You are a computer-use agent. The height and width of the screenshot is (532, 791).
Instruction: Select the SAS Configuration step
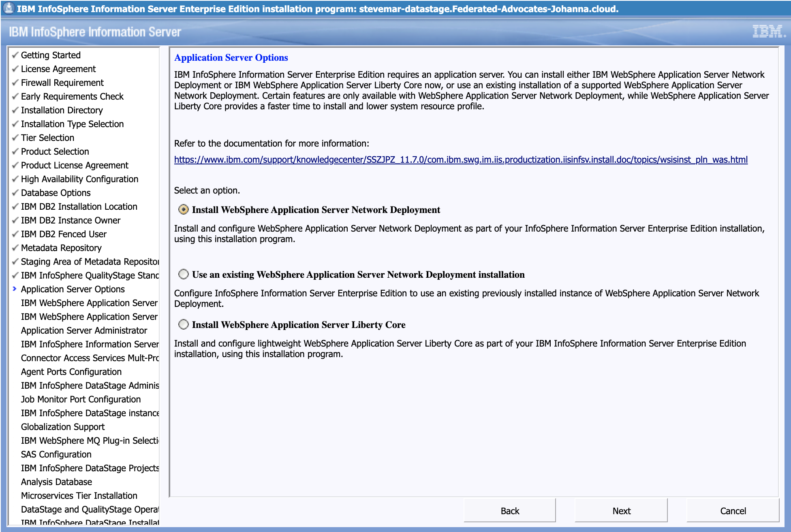pyautogui.click(x=56, y=454)
